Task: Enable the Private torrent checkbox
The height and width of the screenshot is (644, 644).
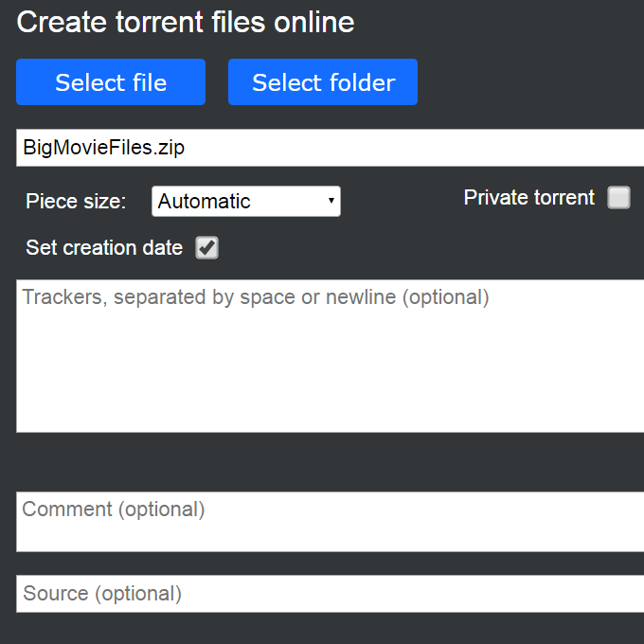Action: pyautogui.click(x=618, y=198)
